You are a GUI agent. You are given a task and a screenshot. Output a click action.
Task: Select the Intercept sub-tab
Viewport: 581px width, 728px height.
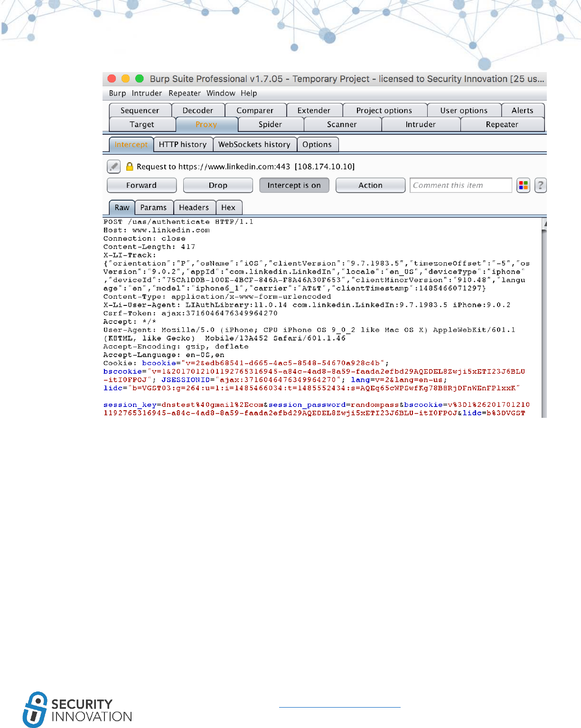(131, 145)
